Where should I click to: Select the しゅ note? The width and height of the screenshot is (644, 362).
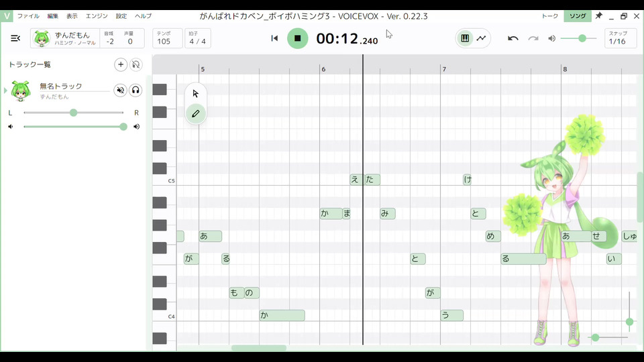[629, 236]
